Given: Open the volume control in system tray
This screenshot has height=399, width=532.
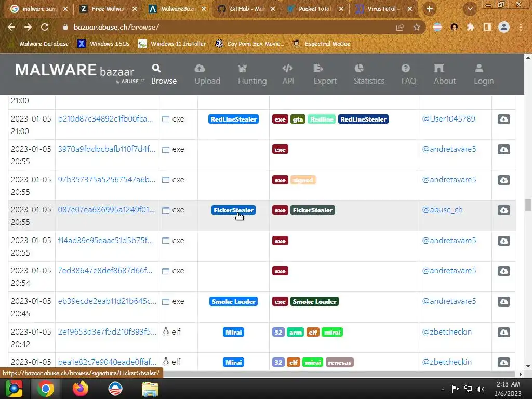Looking at the screenshot, I should [481, 389].
